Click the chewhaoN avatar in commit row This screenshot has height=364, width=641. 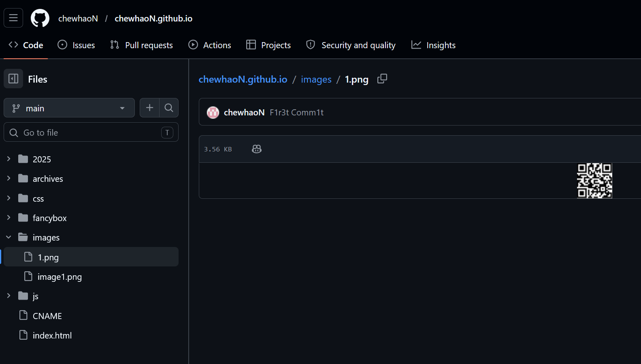coord(213,112)
